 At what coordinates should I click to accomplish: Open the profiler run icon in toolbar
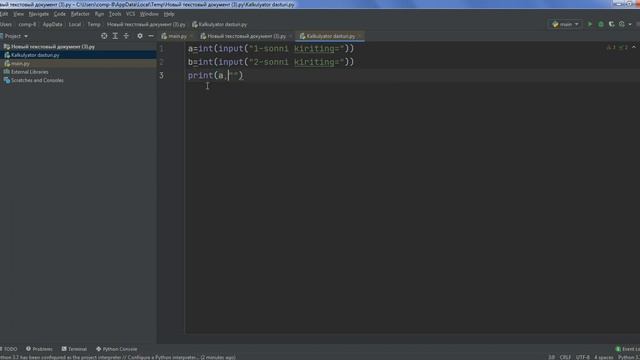[622, 24]
